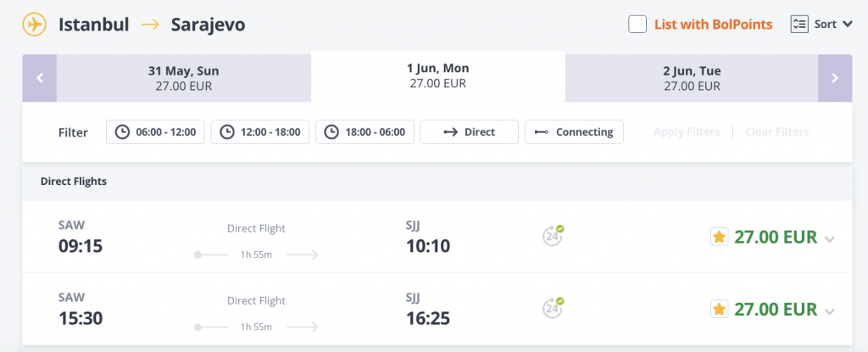Screen dimensions: 868x352
Task: Filter by Connecting flights
Action: tap(574, 132)
